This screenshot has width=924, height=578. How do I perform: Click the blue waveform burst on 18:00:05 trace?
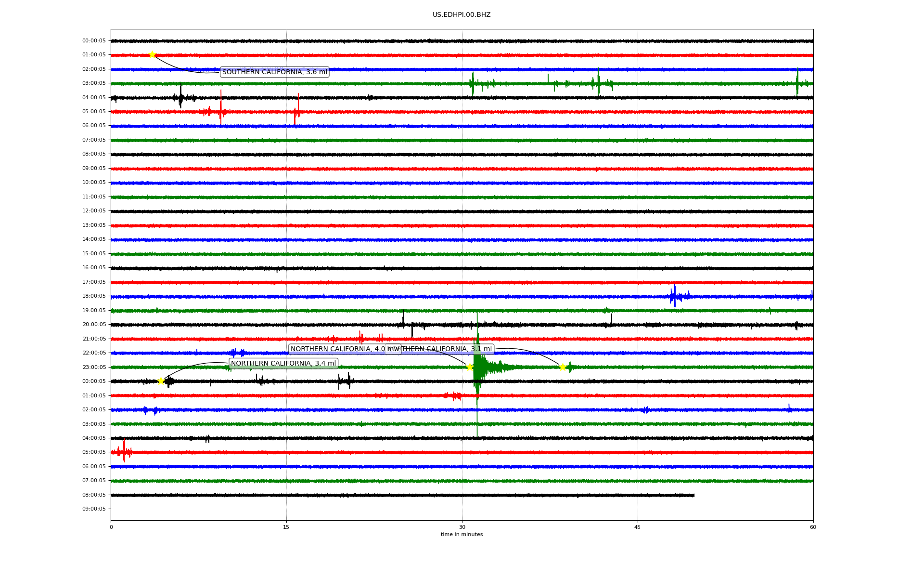(x=675, y=296)
